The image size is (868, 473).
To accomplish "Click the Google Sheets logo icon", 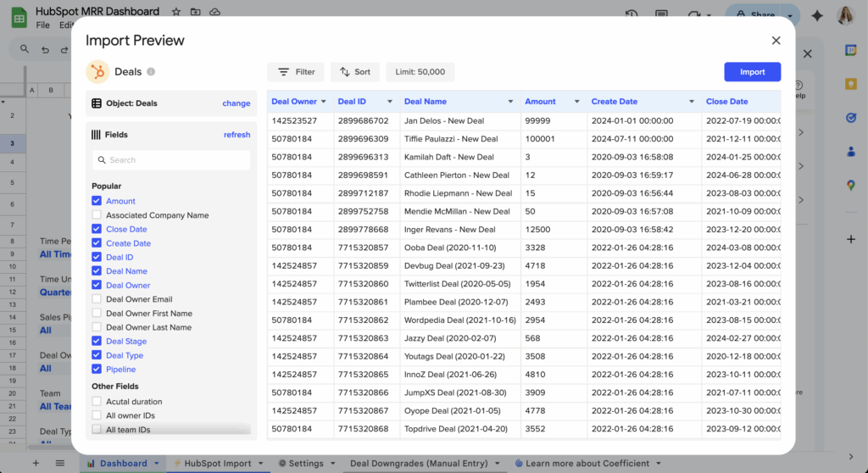I will [19, 18].
